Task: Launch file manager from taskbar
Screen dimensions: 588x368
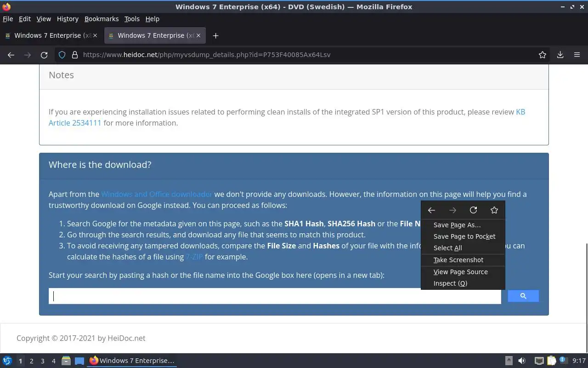Action: [66, 361]
